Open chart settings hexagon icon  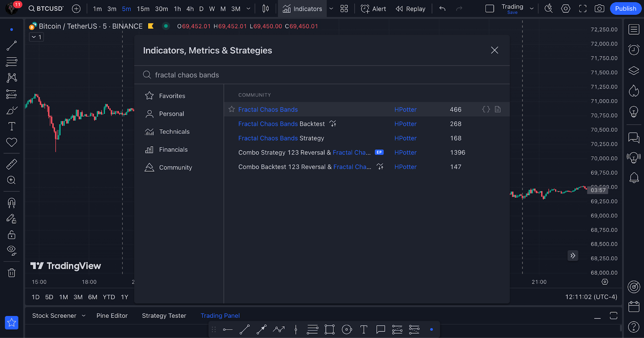point(566,8)
